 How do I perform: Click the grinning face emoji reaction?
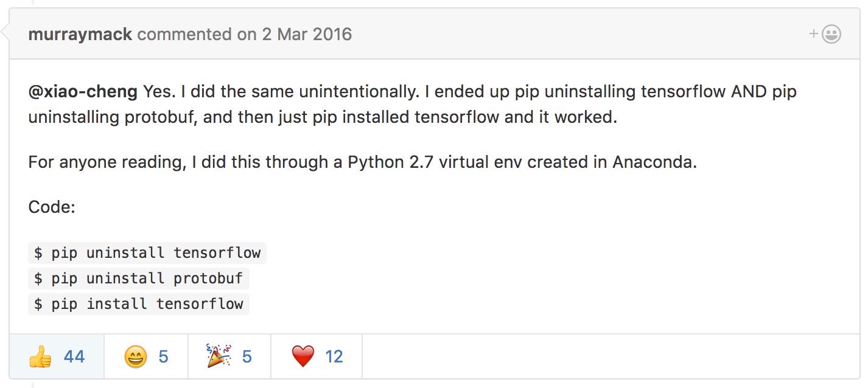click(135, 356)
